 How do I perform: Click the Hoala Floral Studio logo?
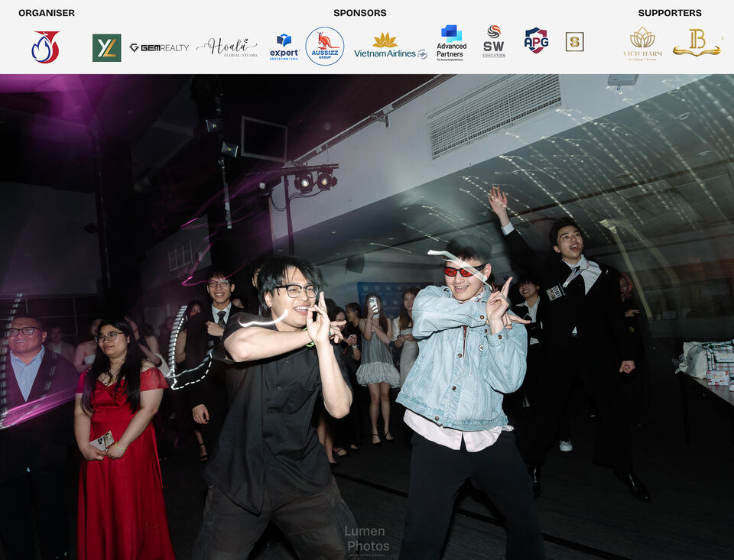pos(227,47)
